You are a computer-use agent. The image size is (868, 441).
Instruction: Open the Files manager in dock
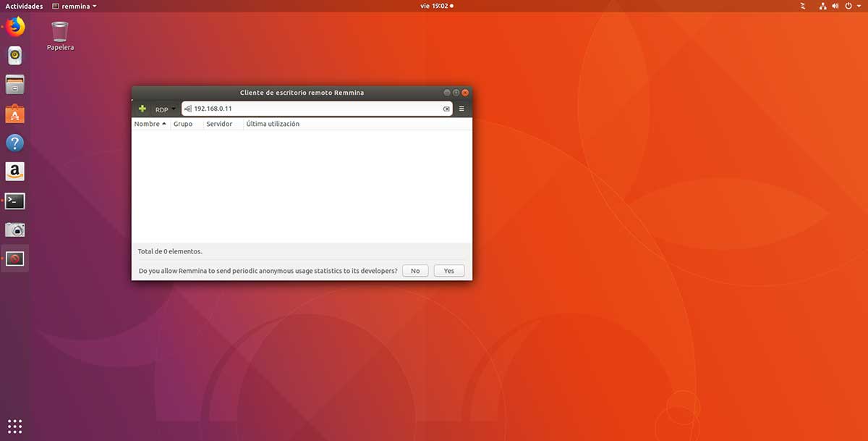[14, 85]
